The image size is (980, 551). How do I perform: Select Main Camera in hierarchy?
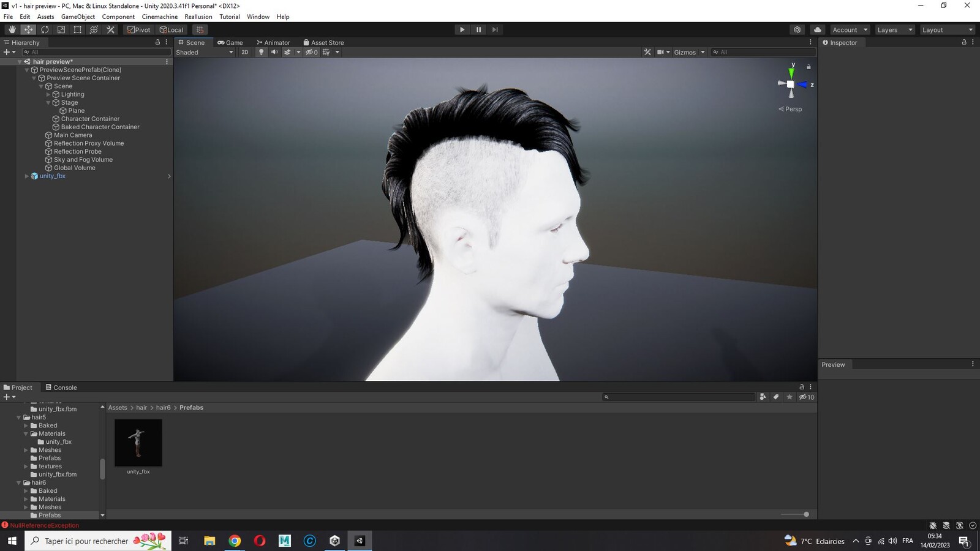(x=73, y=135)
